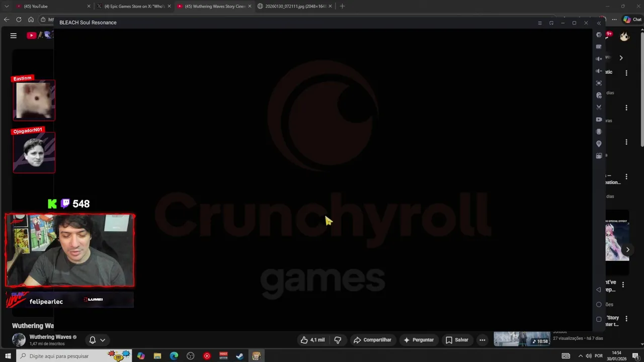This screenshot has width=644, height=362.
Task: Click the Compartilhar share button
Action: [x=372, y=340]
